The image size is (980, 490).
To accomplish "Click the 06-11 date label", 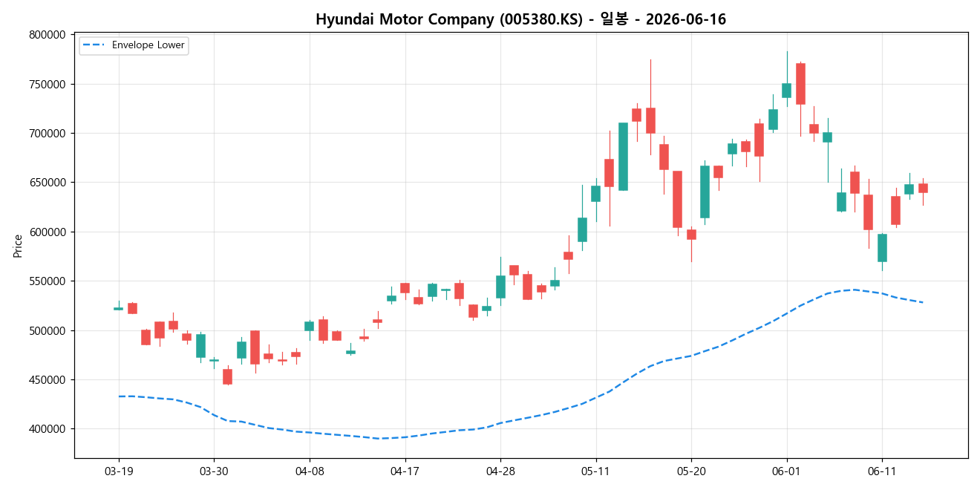I will [x=882, y=471].
